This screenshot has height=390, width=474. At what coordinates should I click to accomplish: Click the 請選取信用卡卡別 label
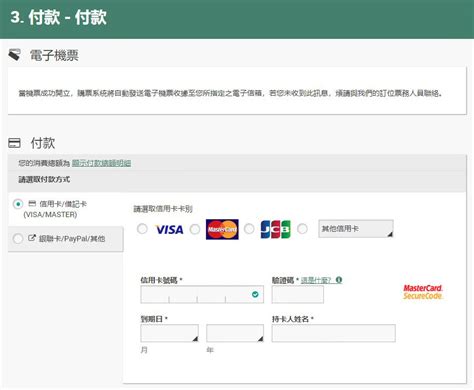coord(163,209)
